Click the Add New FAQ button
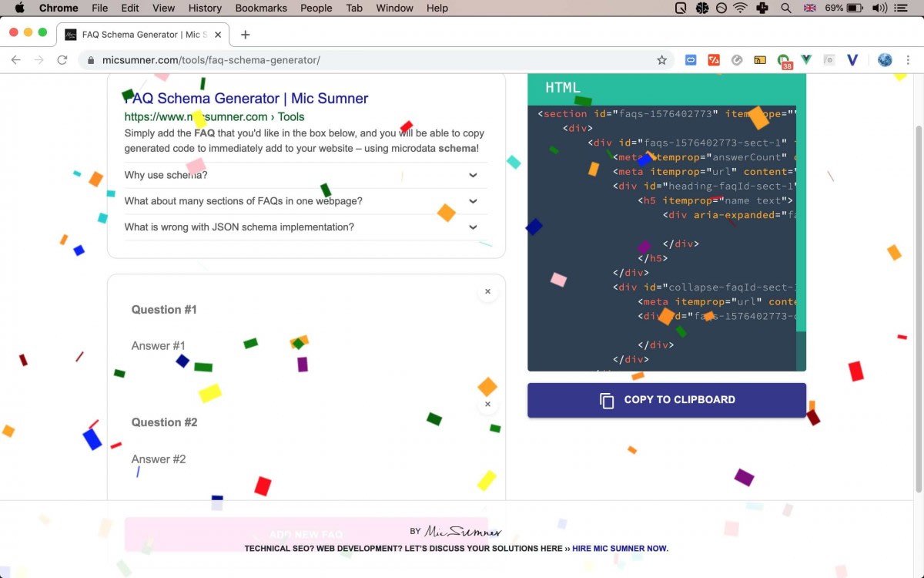Screen dimensions: 924x578 (306, 534)
